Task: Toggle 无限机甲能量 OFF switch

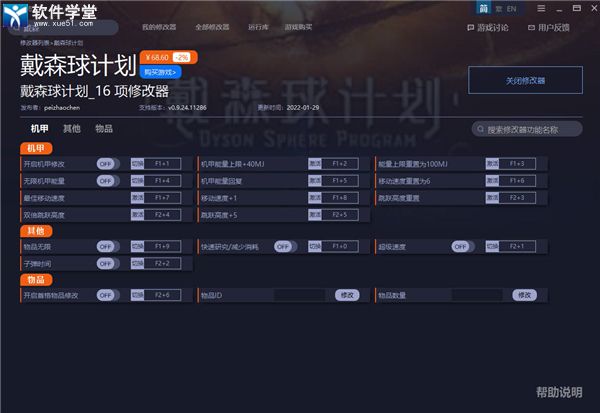Action: (x=107, y=181)
